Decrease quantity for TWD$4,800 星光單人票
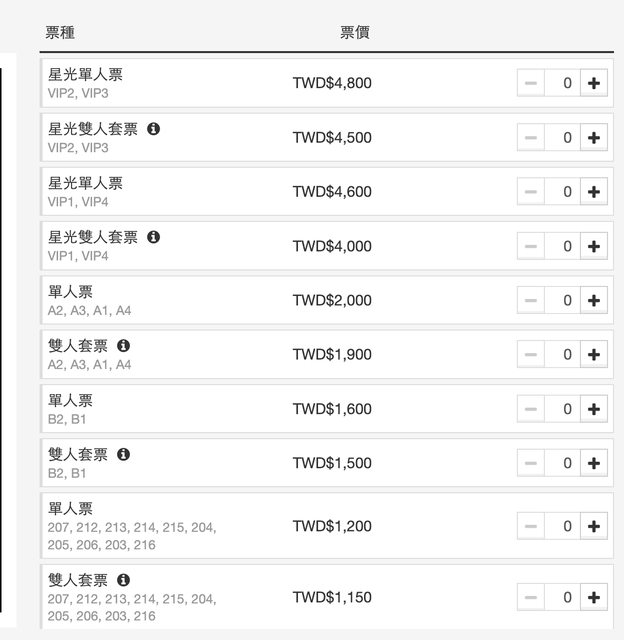The image size is (624, 640). 530,83
